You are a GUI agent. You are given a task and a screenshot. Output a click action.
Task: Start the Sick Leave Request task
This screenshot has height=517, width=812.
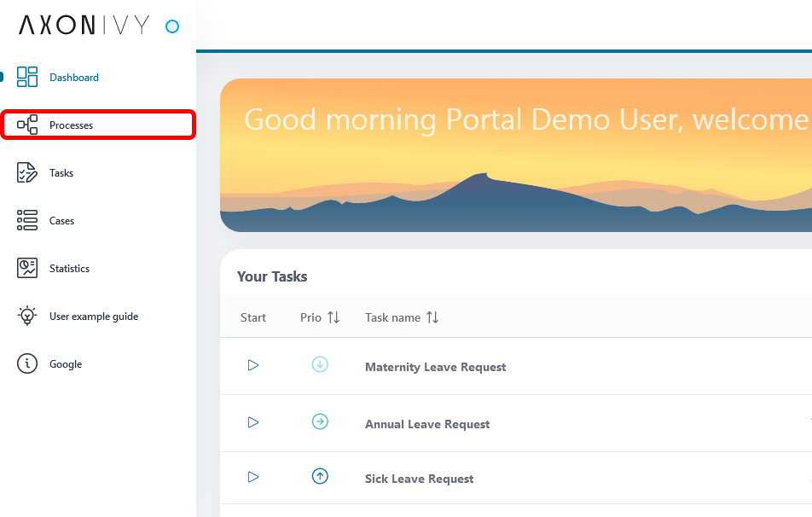pos(253,477)
